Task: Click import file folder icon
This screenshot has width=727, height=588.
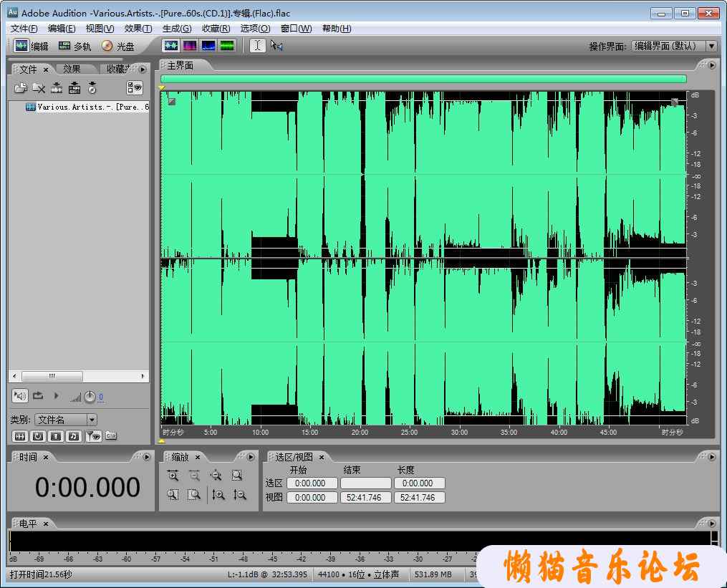Action: click(x=21, y=87)
